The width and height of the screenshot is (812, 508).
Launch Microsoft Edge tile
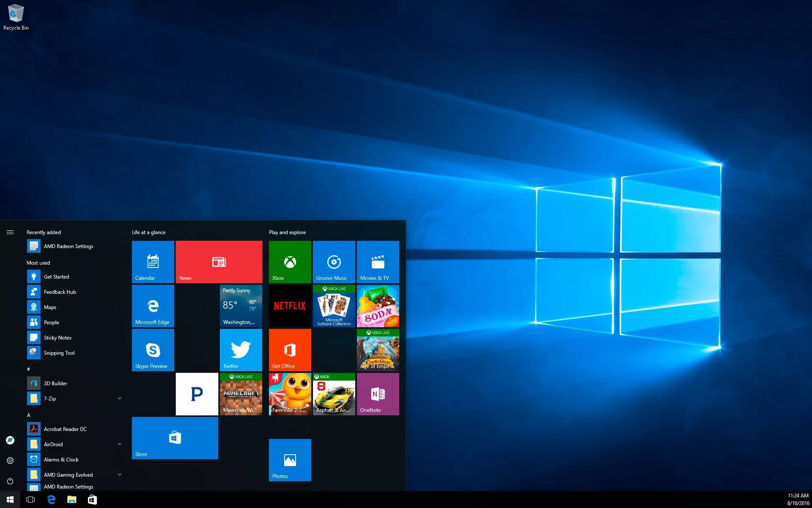pos(153,306)
